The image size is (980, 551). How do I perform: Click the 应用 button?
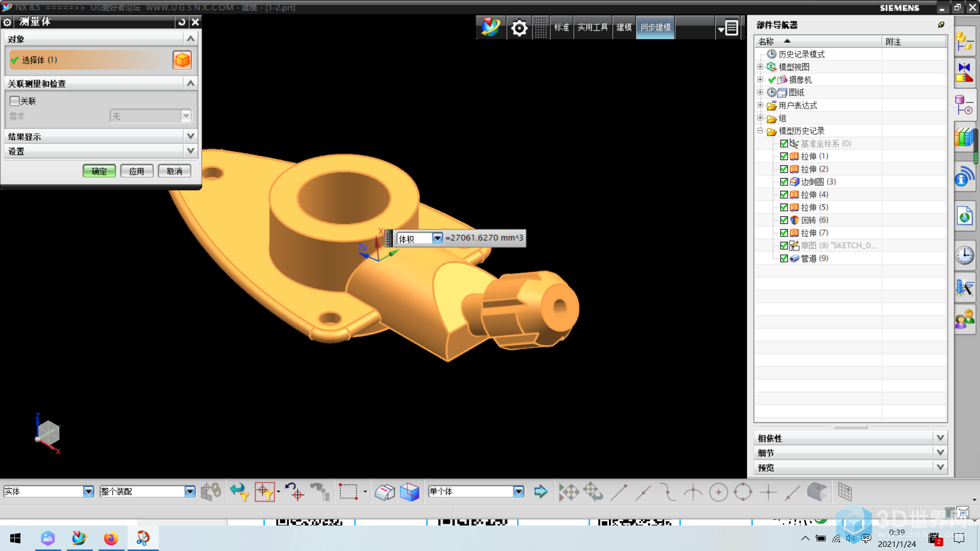pyautogui.click(x=137, y=171)
